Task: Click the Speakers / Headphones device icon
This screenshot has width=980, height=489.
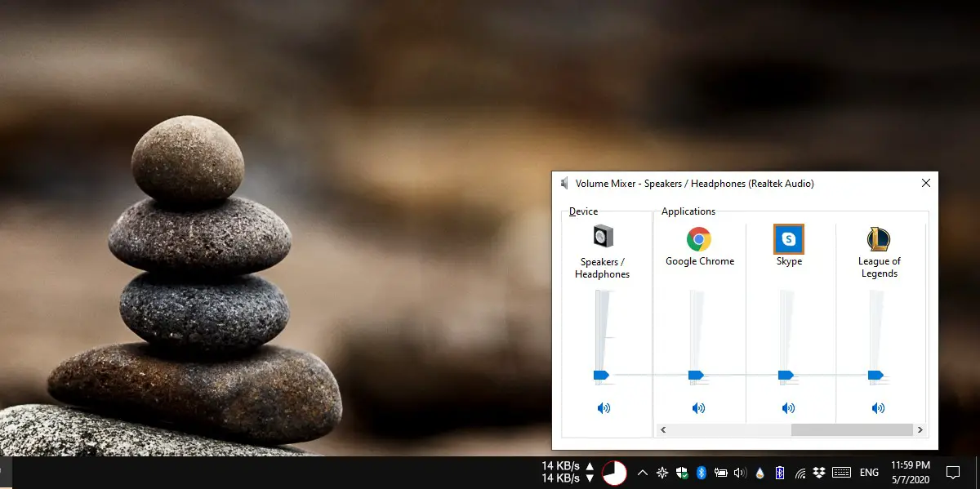Action: click(603, 237)
